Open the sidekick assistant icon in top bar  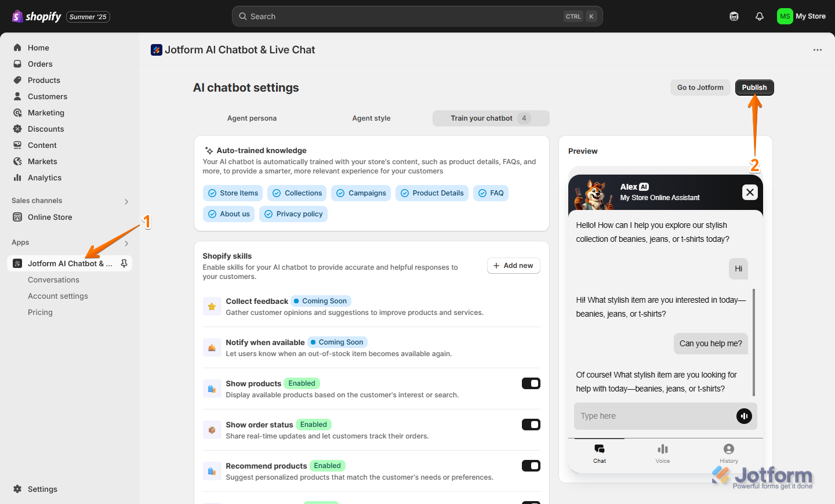(x=734, y=16)
